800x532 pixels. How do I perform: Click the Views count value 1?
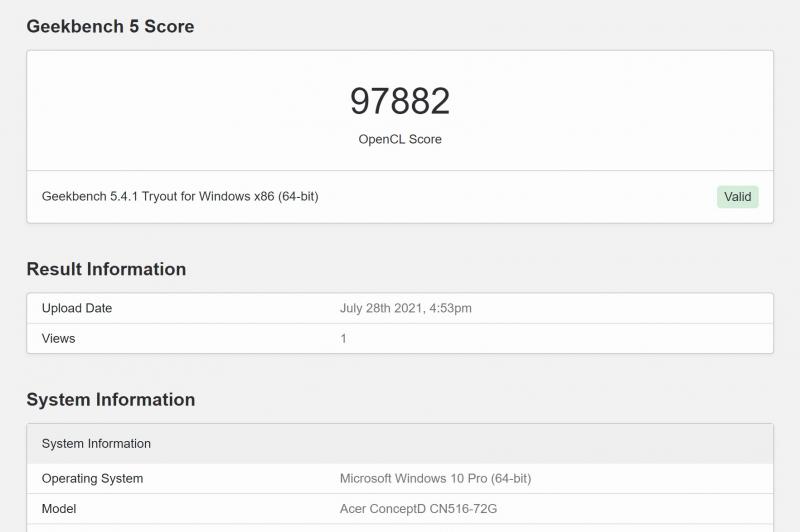[343, 339]
